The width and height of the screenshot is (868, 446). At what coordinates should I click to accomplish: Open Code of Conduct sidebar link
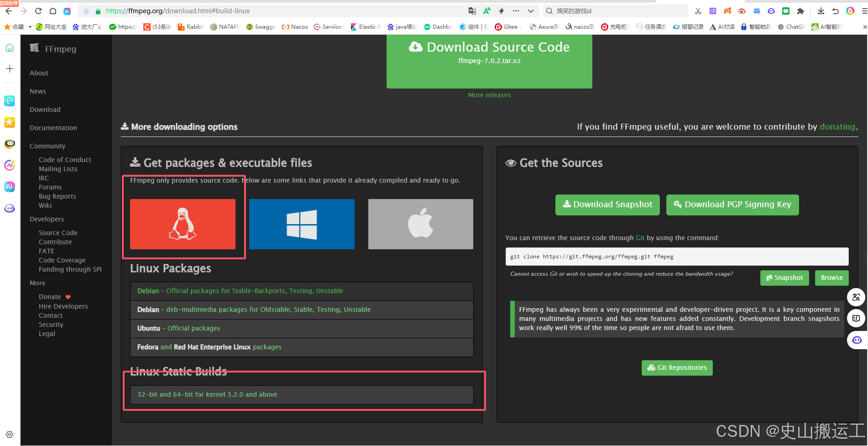click(65, 160)
